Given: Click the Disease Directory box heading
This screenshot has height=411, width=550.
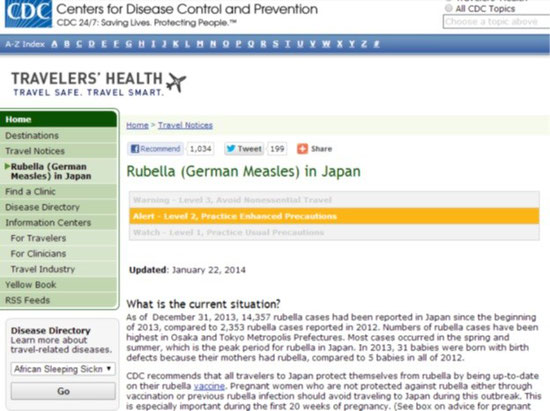Looking at the screenshot, I should tap(51, 330).
